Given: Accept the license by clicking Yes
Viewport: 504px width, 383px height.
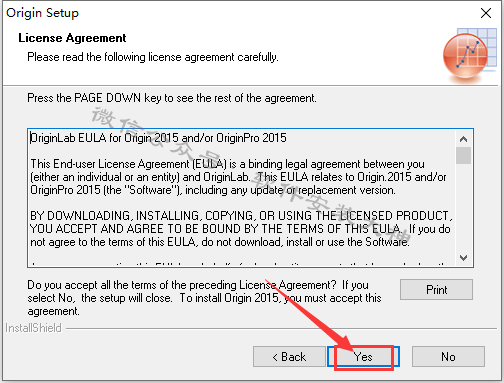Looking at the screenshot, I should click(363, 357).
